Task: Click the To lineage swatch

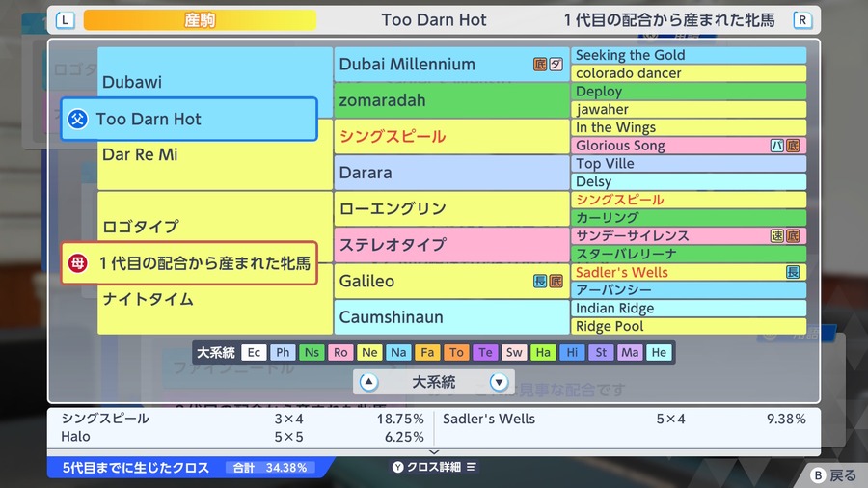Action: [456, 352]
